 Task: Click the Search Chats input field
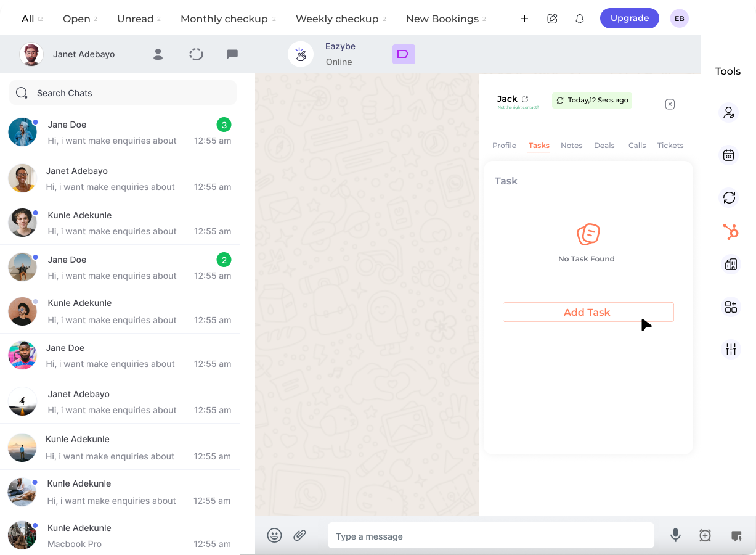[x=123, y=92]
